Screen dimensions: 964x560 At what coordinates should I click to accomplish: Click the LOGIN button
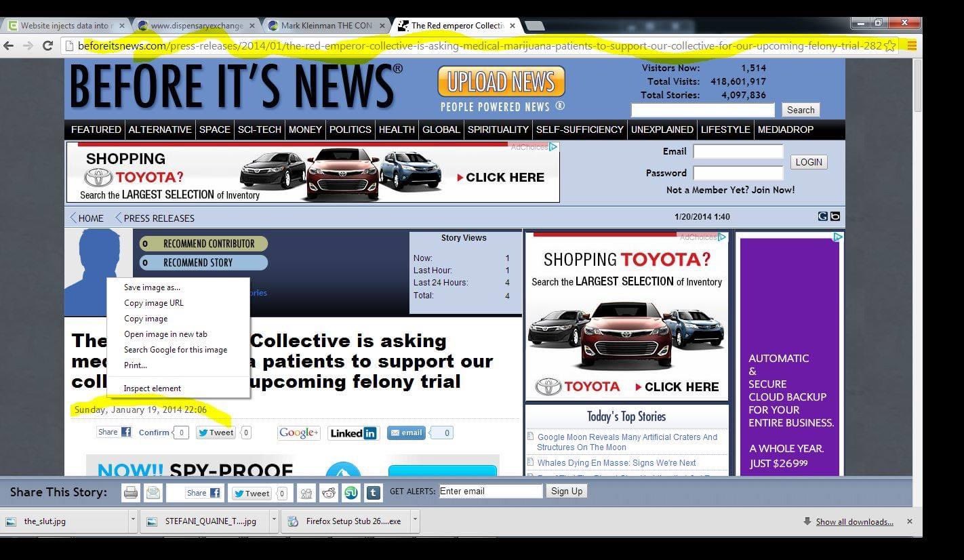pyautogui.click(x=809, y=162)
